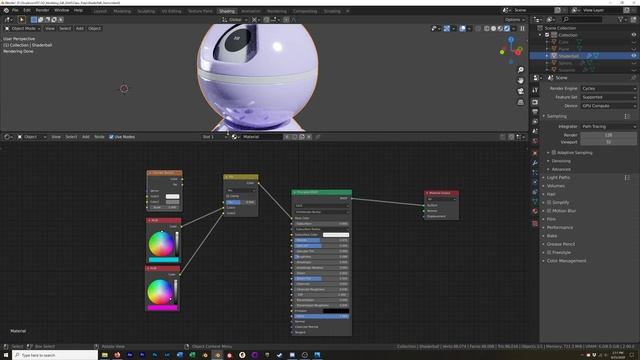Select the tweak cursor tool icon
This screenshot has width=640, height=360.
point(22,20)
